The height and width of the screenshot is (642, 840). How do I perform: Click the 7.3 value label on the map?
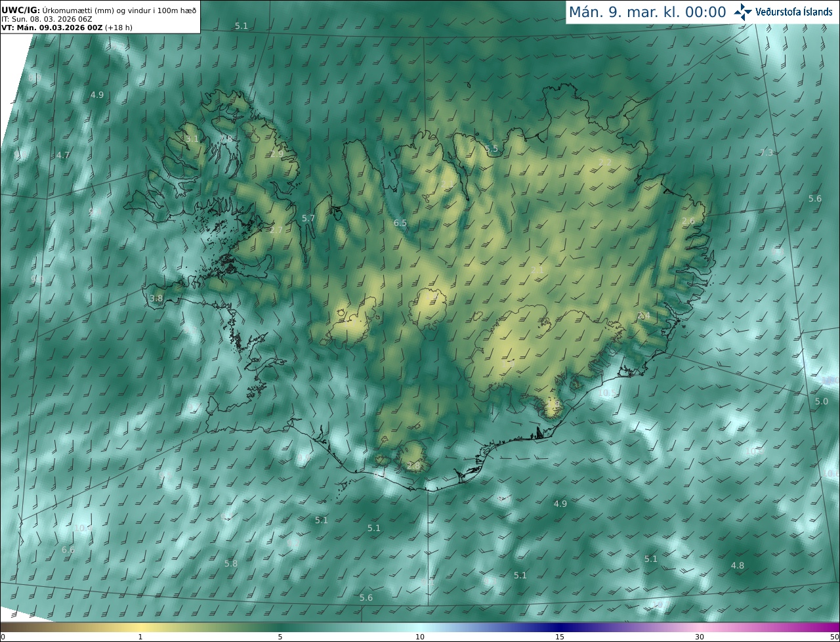[x=766, y=152]
